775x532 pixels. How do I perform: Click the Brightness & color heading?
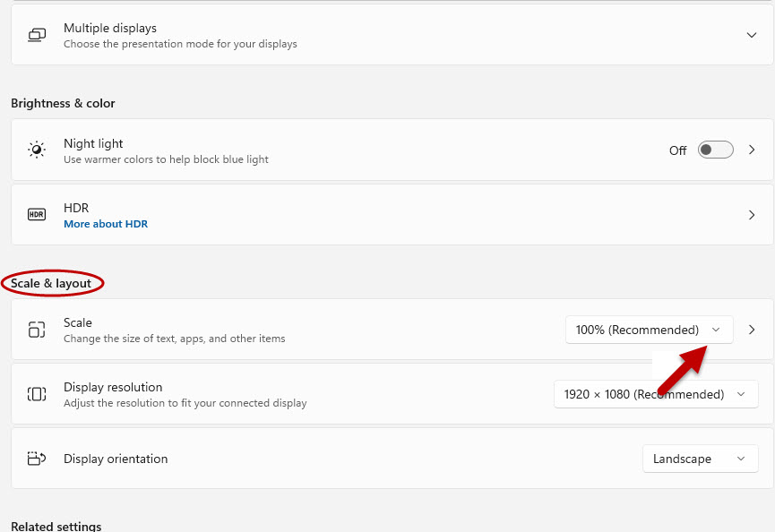click(x=63, y=103)
